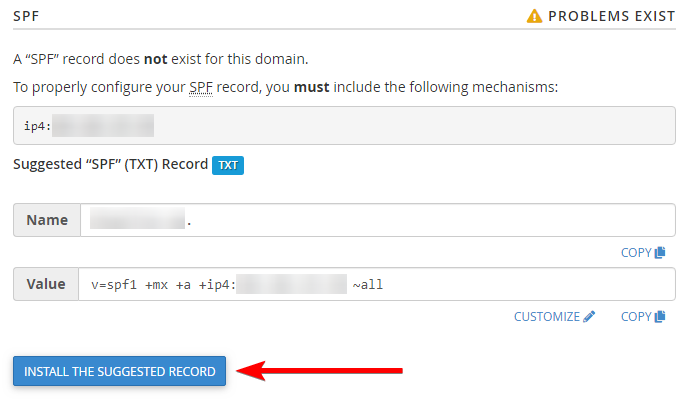Select the ip4 mechanism code box
This screenshot has height=403, width=686.
pyautogui.click(x=344, y=126)
